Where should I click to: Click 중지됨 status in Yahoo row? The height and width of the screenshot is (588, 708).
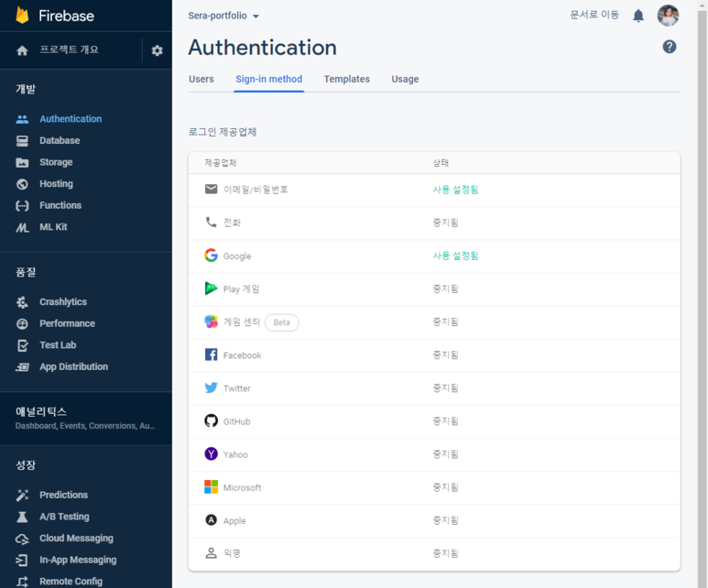click(445, 454)
